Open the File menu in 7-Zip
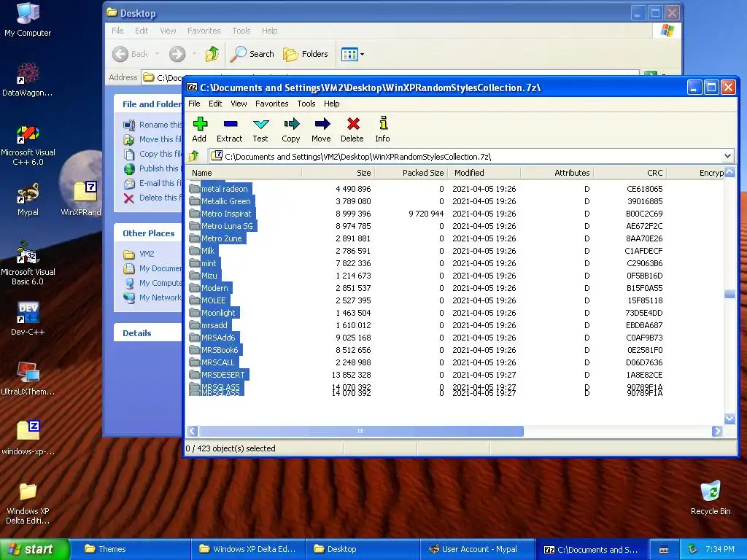Screen dimensions: 747x560 (x=194, y=104)
